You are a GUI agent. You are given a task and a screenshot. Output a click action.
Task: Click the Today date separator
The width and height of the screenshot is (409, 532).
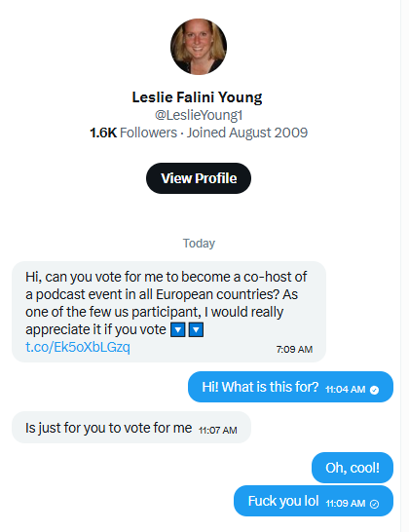pyautogui.click(x=199, y=244)
